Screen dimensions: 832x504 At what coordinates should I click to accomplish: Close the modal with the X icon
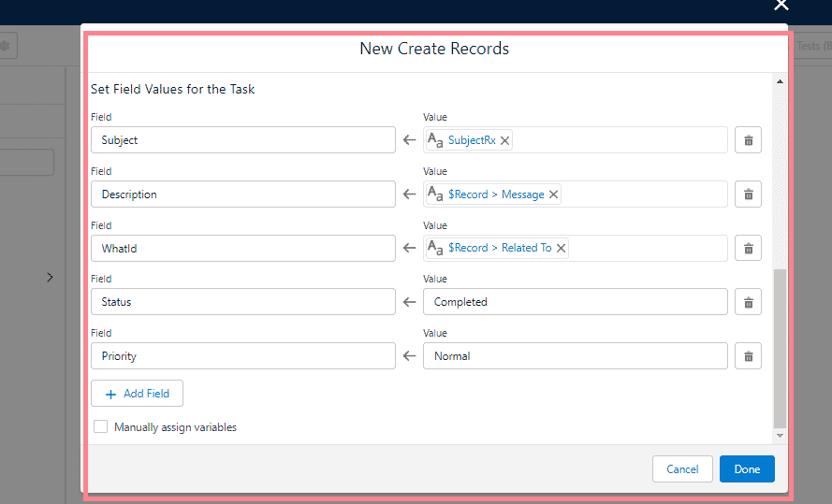(781, 6)
